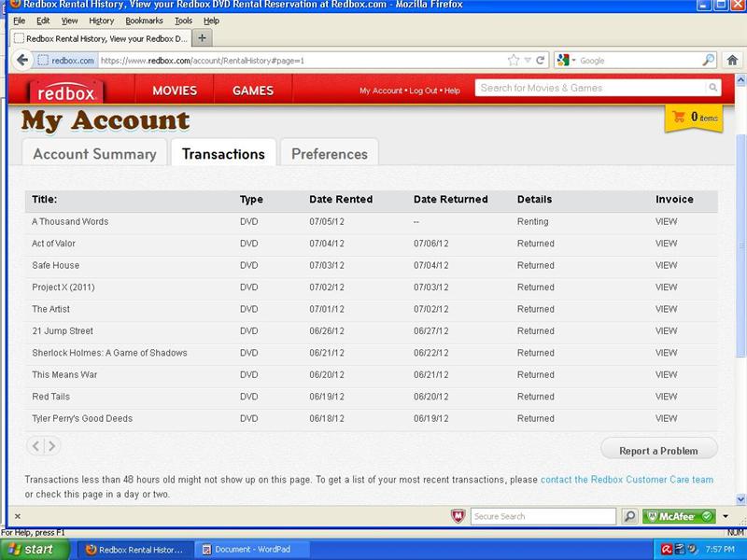Open the Tools menu
Screen dimensions: 747x560
pos(183,21)
